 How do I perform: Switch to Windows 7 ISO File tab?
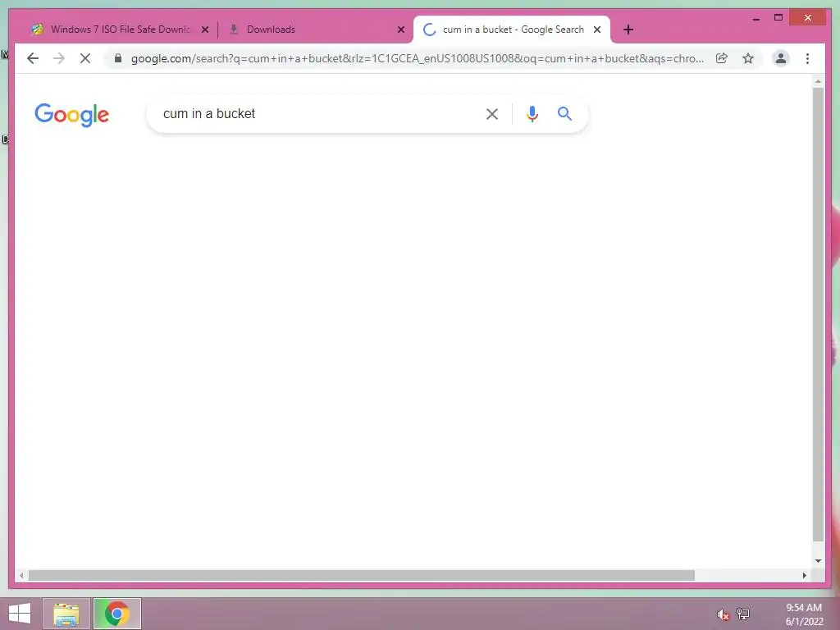tap(120, 30)
